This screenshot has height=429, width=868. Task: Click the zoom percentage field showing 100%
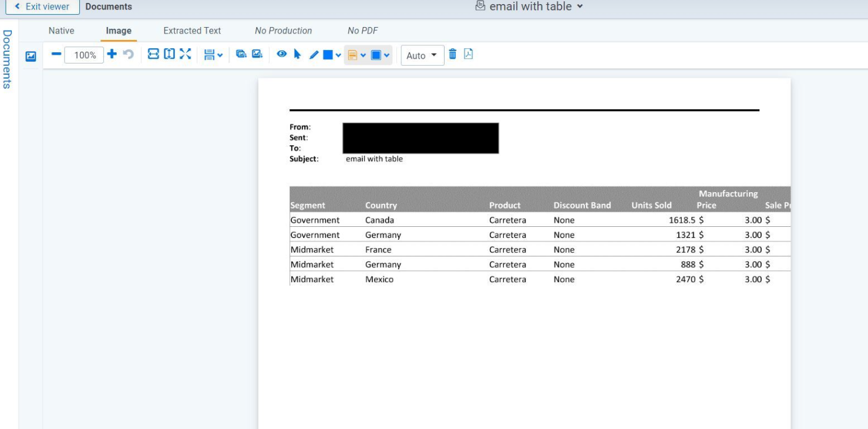pyautogui.click(x=85, y=55)
